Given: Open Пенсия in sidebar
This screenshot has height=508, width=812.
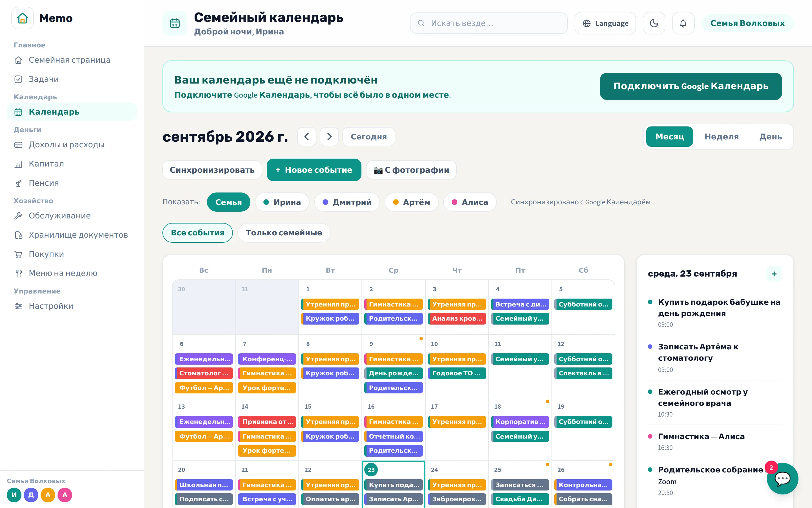Looking at the screenshot, I should (x=72, y=183).
